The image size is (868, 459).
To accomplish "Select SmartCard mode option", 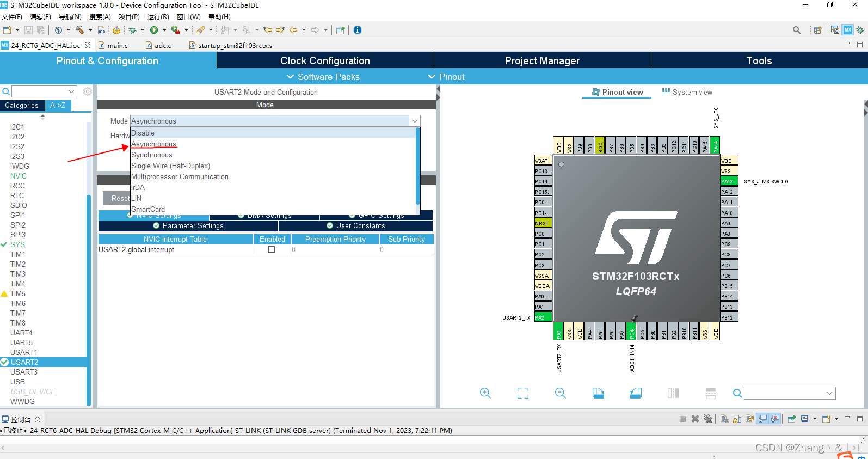I will click(x=273, y=209).
